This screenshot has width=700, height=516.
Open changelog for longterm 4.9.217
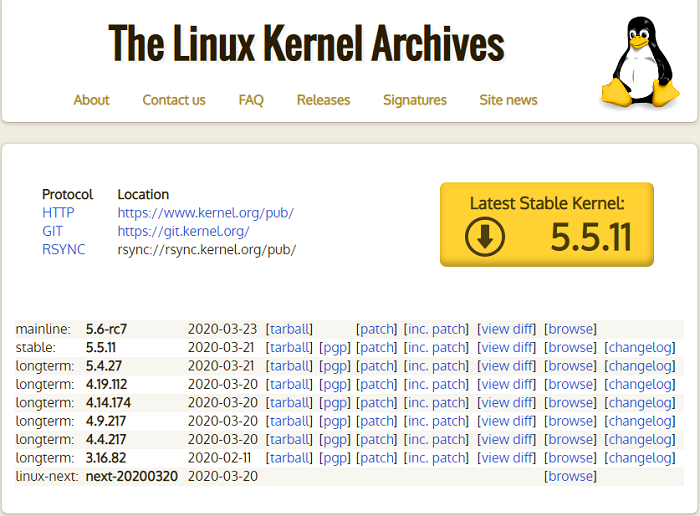click(x=640, y=421)
